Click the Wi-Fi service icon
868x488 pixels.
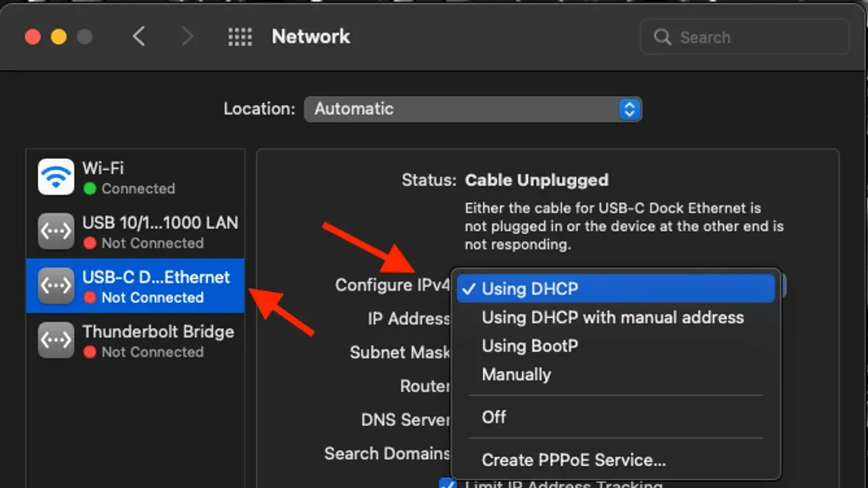click(56, 177)
